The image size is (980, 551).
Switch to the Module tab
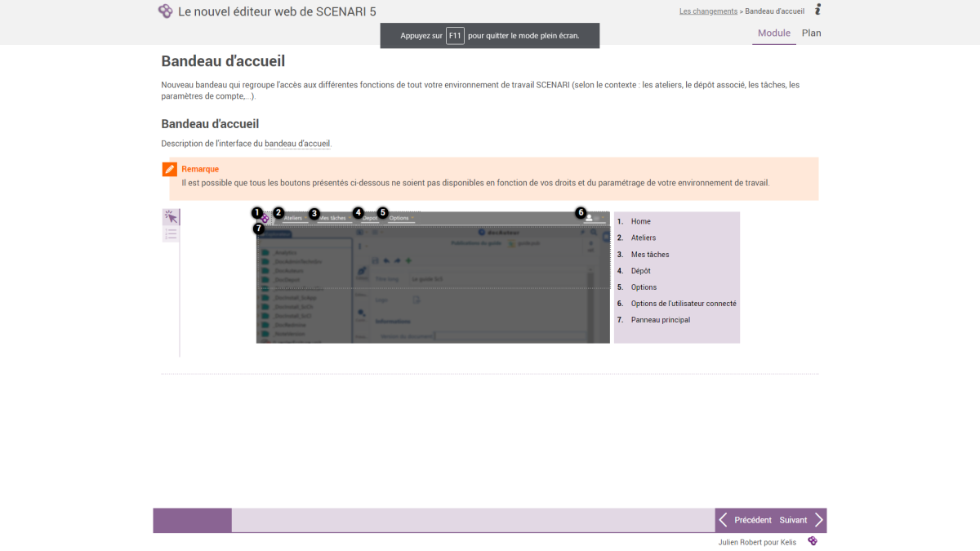click(x=774, y=33)
